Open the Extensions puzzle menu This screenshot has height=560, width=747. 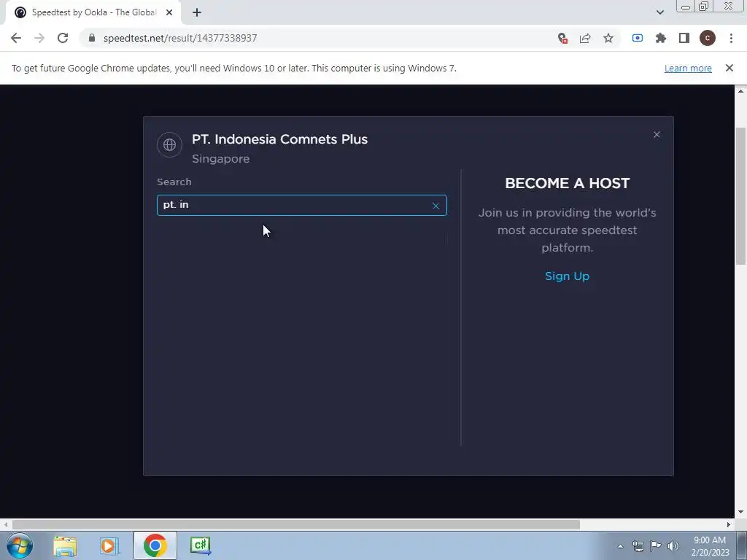[x=661, y=38]
